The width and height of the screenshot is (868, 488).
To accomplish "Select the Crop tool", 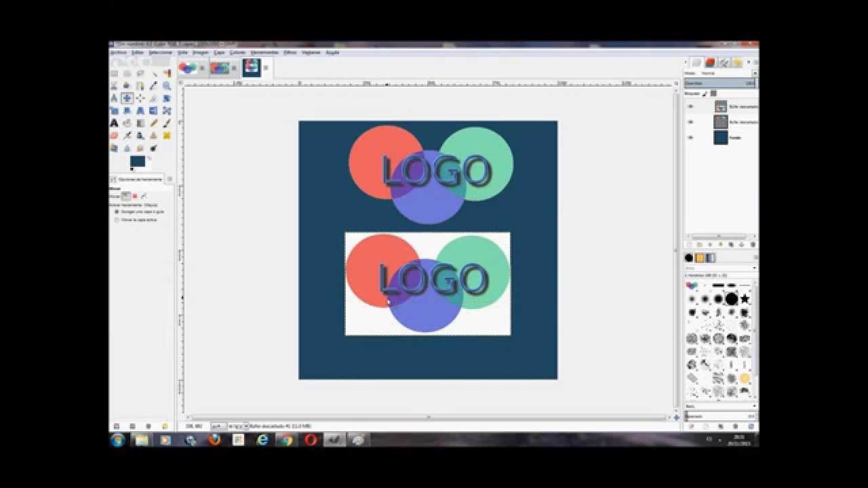I will coord(153,98).
